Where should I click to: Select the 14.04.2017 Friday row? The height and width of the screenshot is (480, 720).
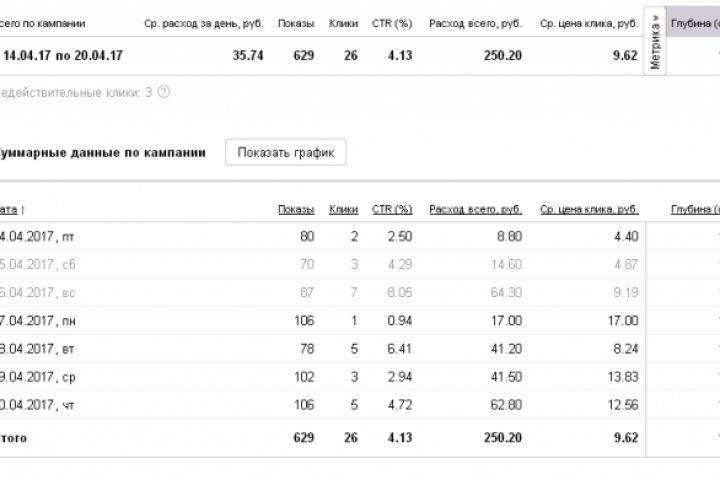coord(38,237)
